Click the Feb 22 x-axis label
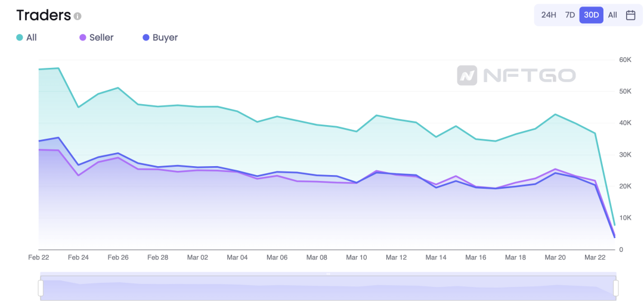Screen dimensions: 644x306 tap(39, 258)
